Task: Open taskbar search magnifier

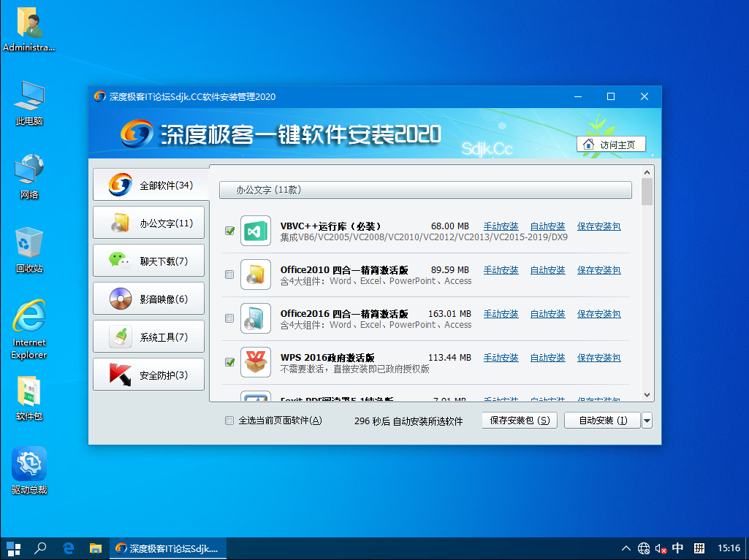Action: coord(41,548)
